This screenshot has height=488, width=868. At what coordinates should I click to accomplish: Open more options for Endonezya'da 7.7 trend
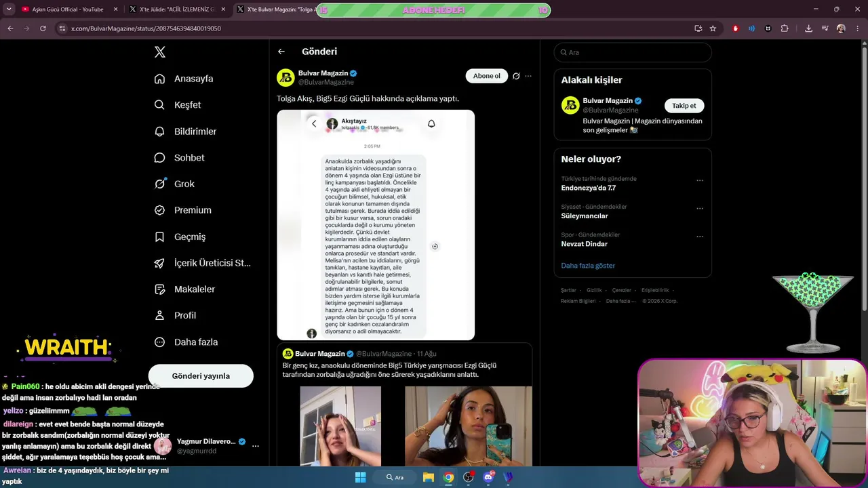tap(700, 180)
